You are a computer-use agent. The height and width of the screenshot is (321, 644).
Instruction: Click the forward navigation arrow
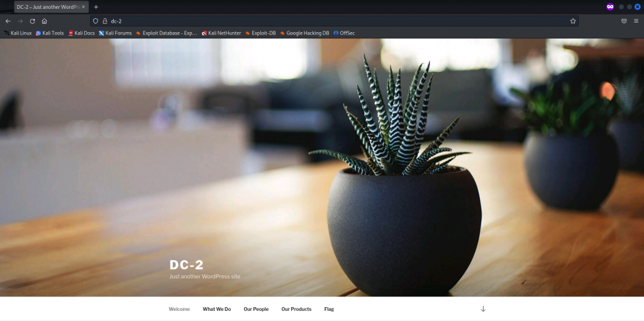coord(20,21)
